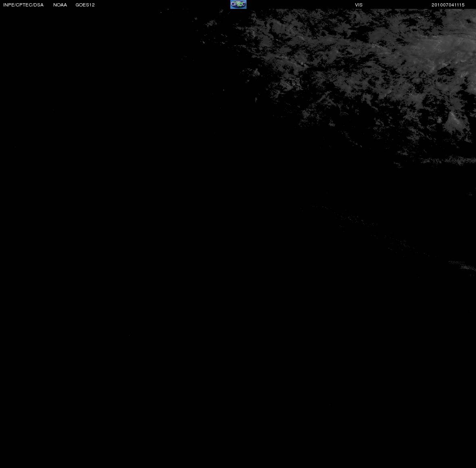Select the INPE/CPTEC/DSA header text
This screenshot has width=476, height=468.
(x=23, y=5)
